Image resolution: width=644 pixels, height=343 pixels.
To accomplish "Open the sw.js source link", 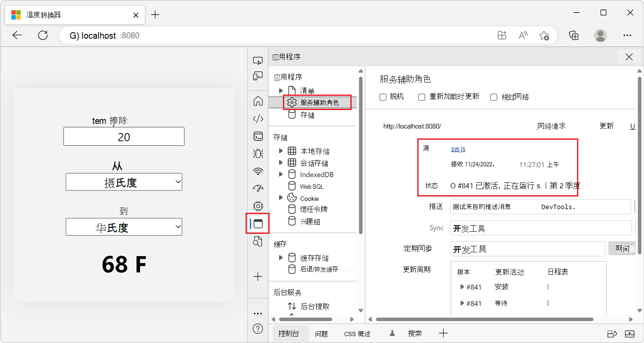I will coord(458,149).
